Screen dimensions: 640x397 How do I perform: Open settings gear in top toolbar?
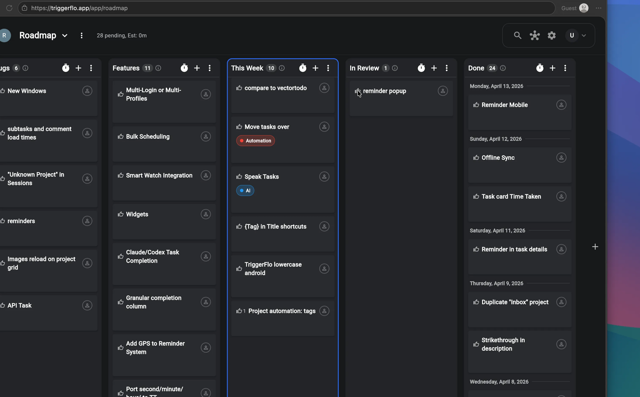click(552, 35)
